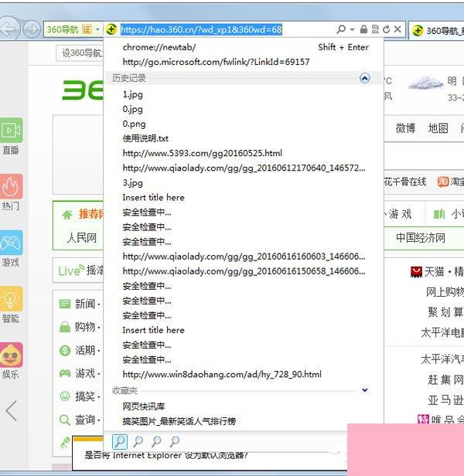Open the 地图 tab on page
The width and height of the screenshot is (464, 476).
point(438,128)
